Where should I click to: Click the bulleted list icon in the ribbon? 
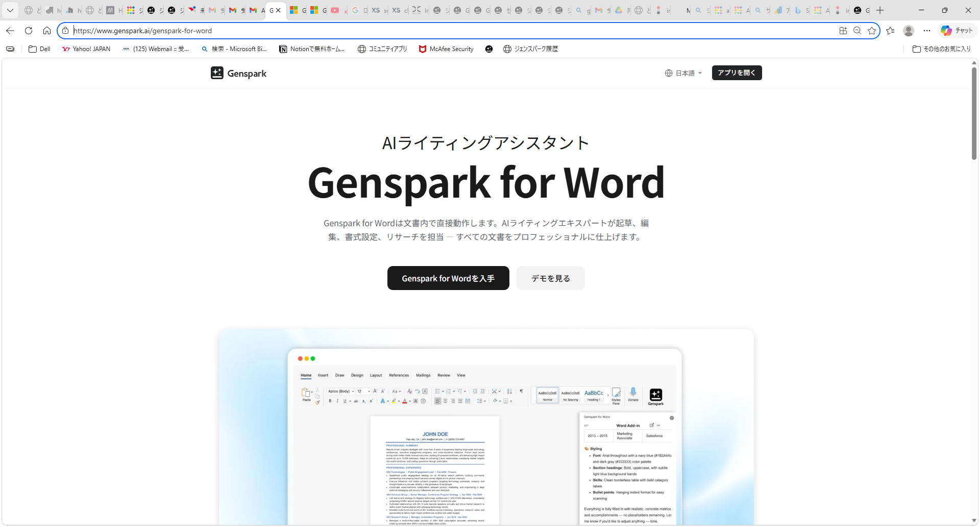tap(437, 391)
